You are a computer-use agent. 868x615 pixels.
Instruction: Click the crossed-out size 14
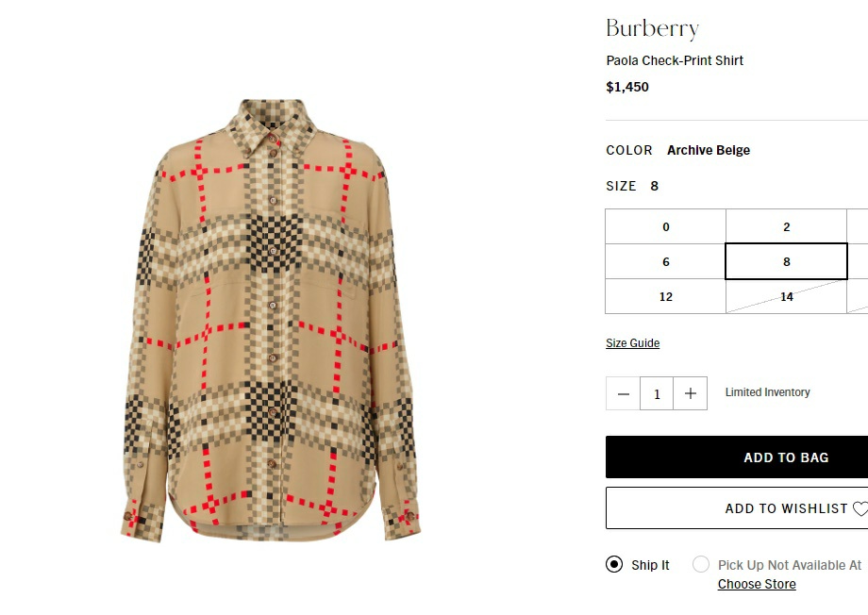787,296
